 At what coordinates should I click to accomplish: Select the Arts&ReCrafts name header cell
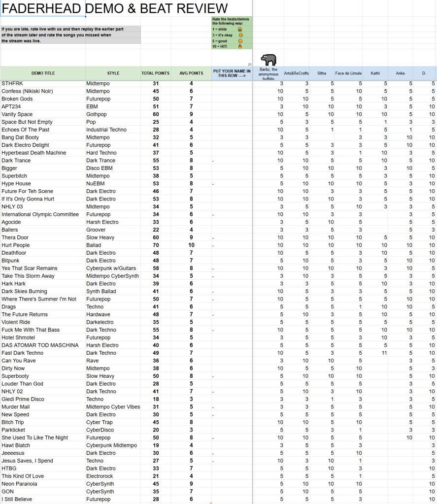point(297,73)
